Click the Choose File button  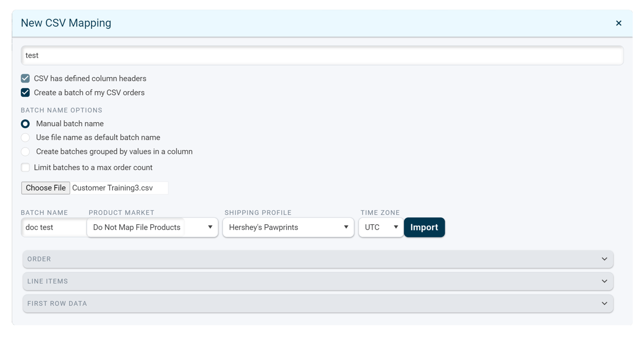(45, 188)
